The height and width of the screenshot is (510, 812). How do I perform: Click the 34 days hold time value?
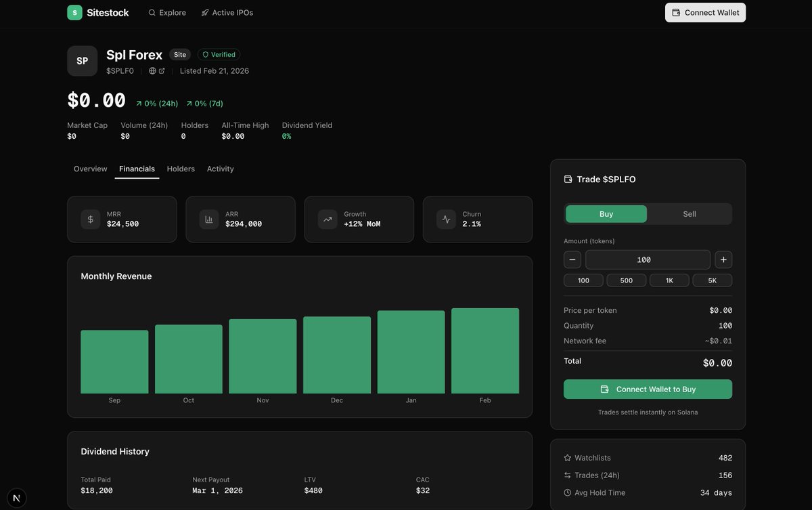coord(716,493)
